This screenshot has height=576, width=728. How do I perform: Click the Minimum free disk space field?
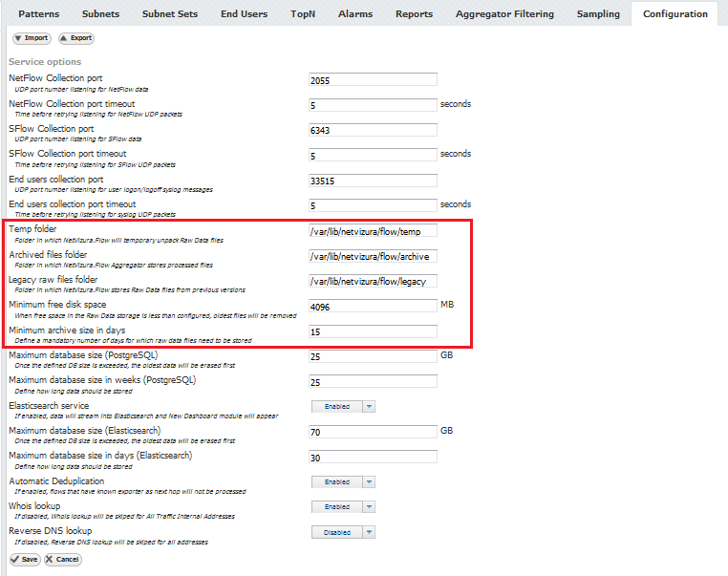point(373,307)
